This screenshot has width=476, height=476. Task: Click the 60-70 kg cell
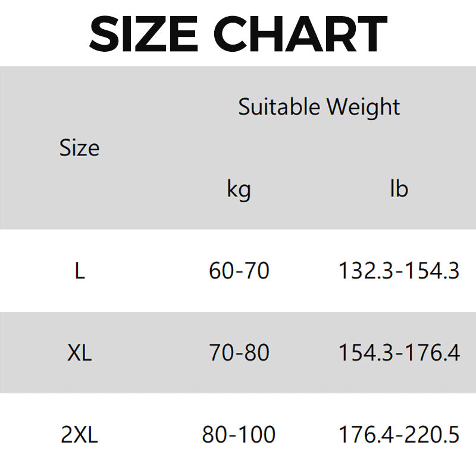pyautogui.click(x=239, y=271)
